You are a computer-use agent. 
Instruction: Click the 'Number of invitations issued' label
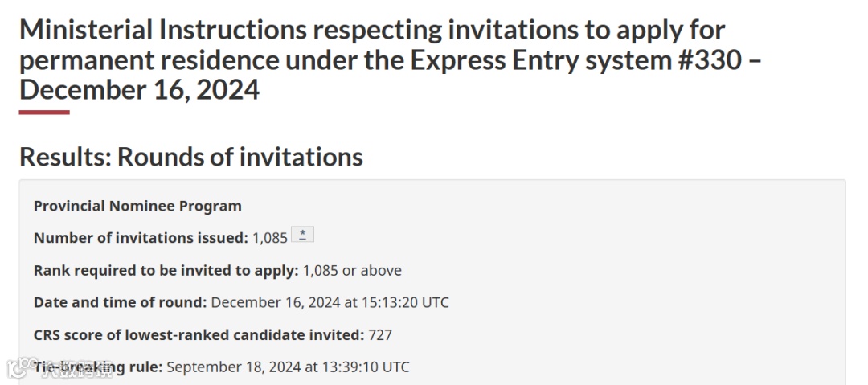[141, 238]
